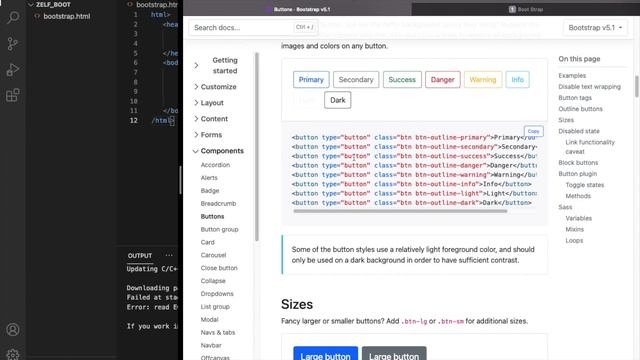Open the Button group docs page
Screen dimensions: 640x360
[219, 229]
